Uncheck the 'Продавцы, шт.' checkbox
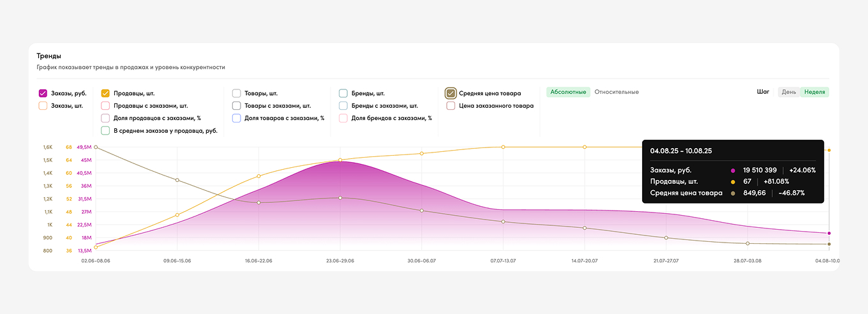 [106, 93]
